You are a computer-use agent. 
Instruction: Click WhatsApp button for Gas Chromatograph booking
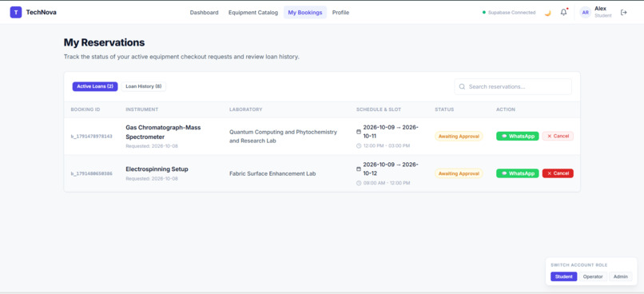[518, 137]
